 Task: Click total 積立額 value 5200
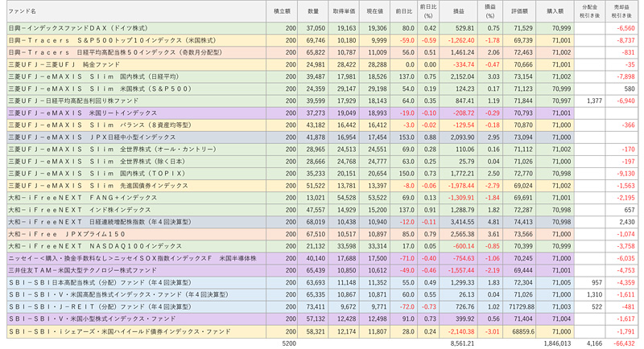[289, 343]
